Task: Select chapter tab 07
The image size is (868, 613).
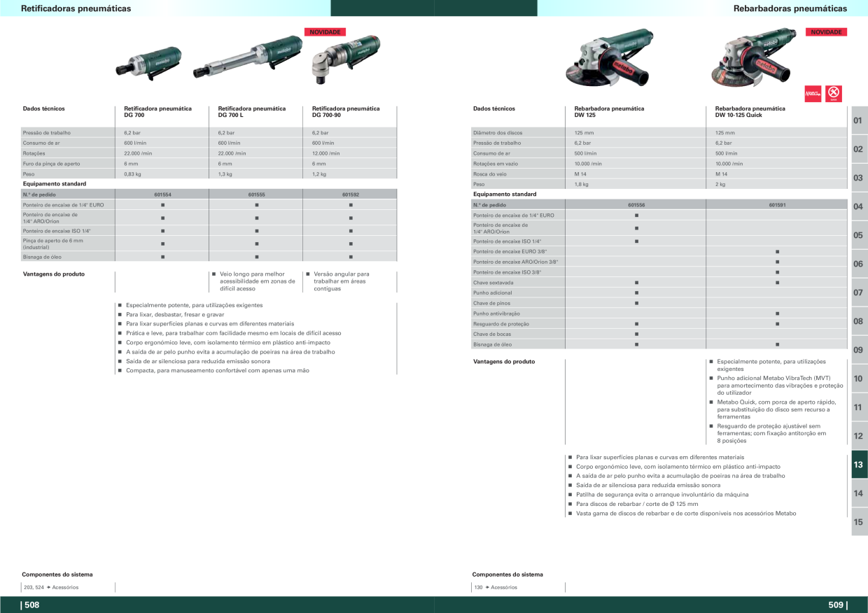Action: click(859, 293)
